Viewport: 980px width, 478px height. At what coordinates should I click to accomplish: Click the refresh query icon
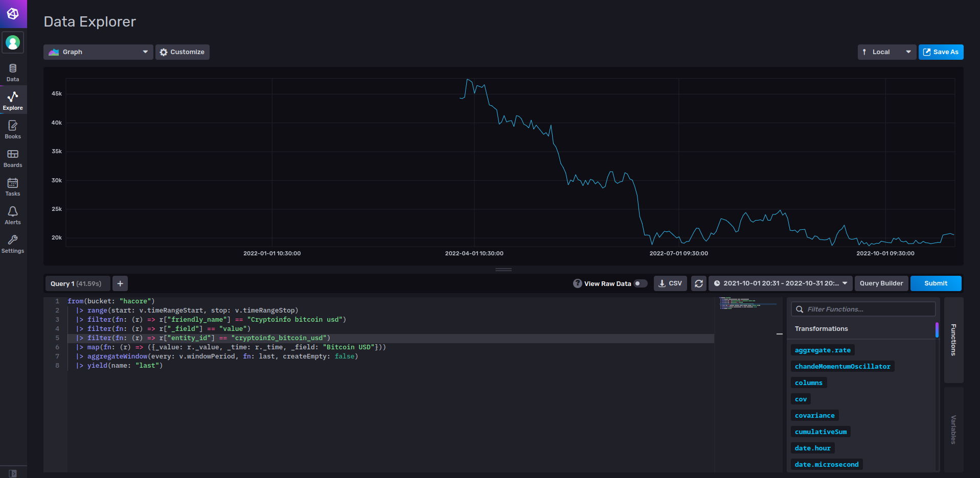pos(698,283)
